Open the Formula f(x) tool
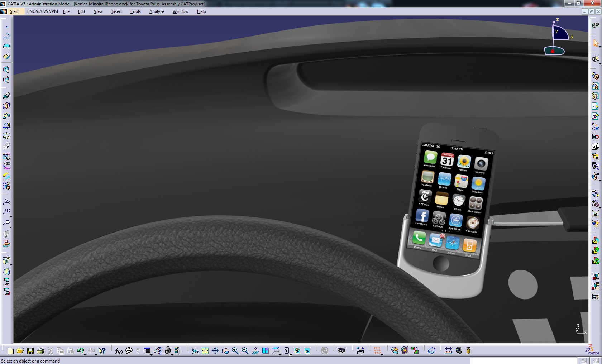This screenshot has height=364, width=602. pyautogui.click(x=119, y=351)
